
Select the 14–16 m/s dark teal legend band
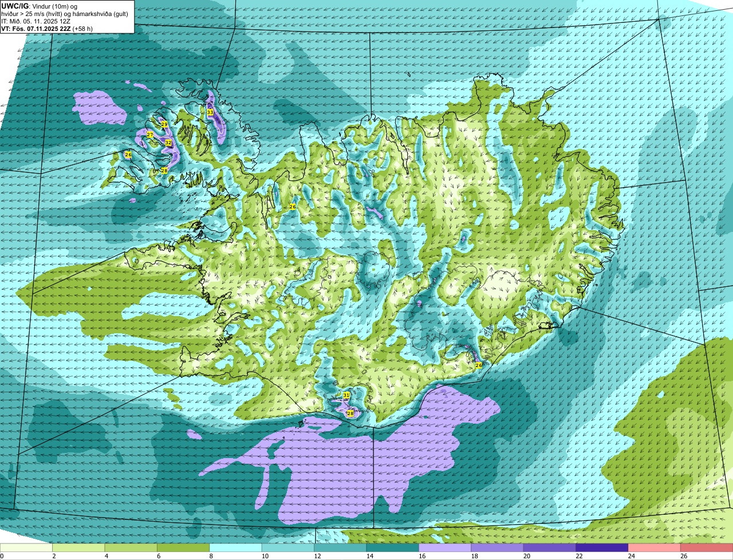coord(392,548)
